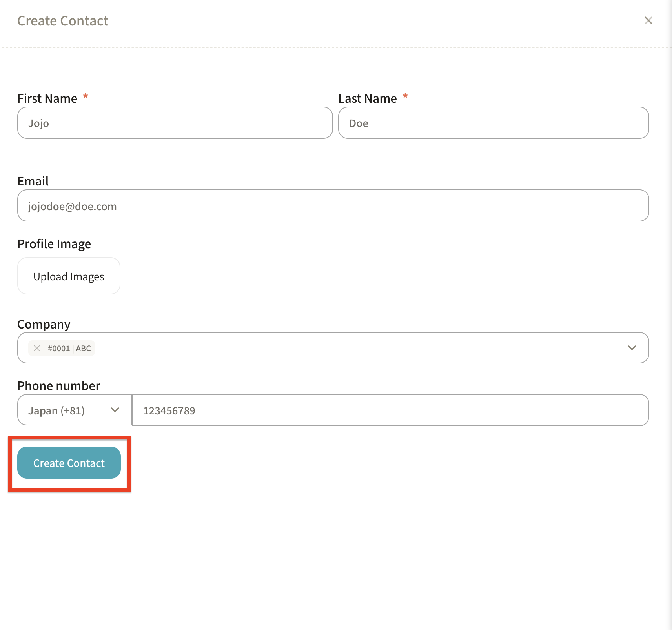
Task: Select the #0001 | ABC tag text
Action: [x=69, y=348]
